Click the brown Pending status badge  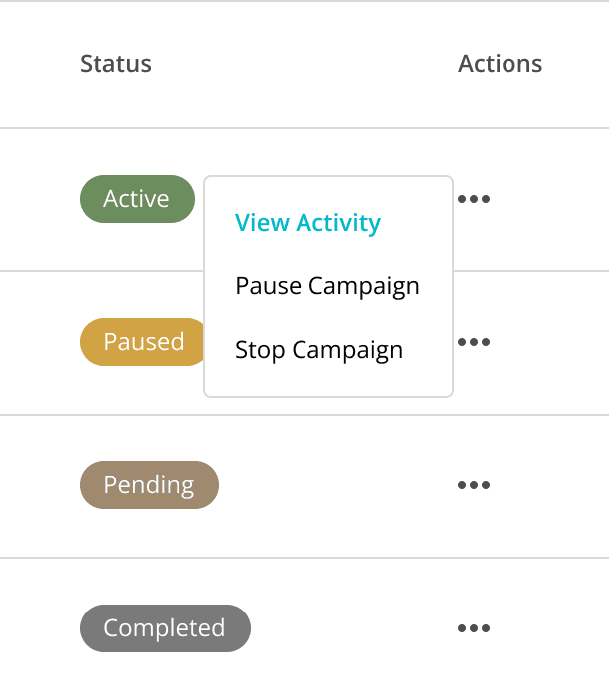tap(149, 485)
